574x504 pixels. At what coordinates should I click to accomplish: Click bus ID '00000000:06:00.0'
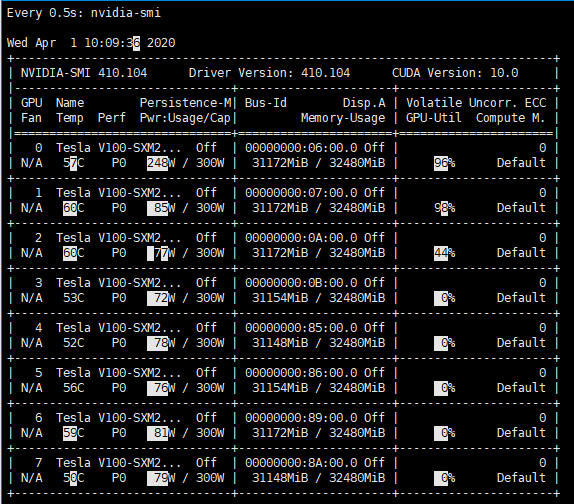point(301,148)
